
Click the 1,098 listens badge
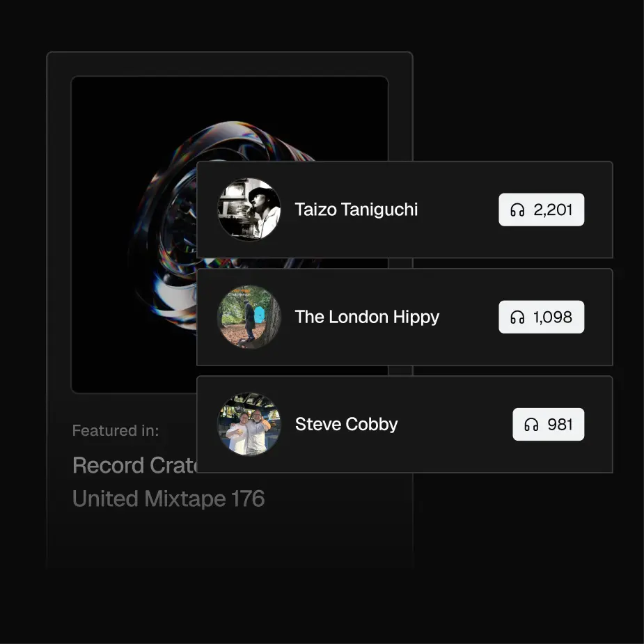tap(542, 317)
